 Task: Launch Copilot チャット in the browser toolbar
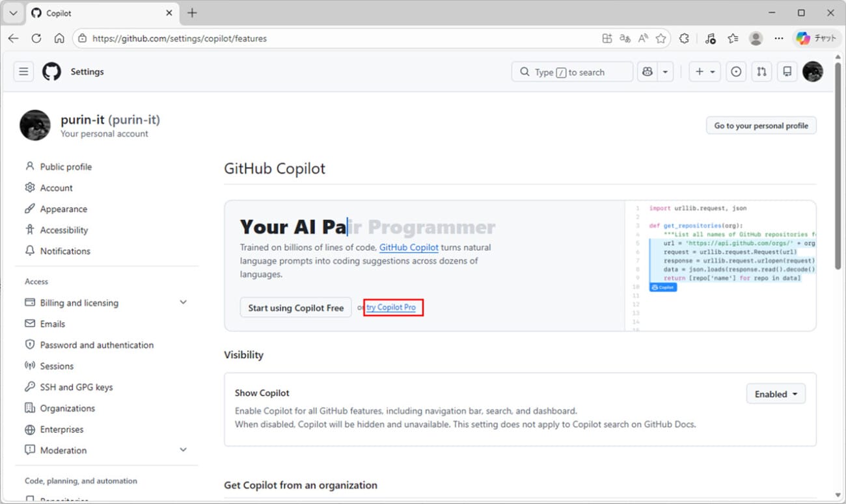[815, 38]
